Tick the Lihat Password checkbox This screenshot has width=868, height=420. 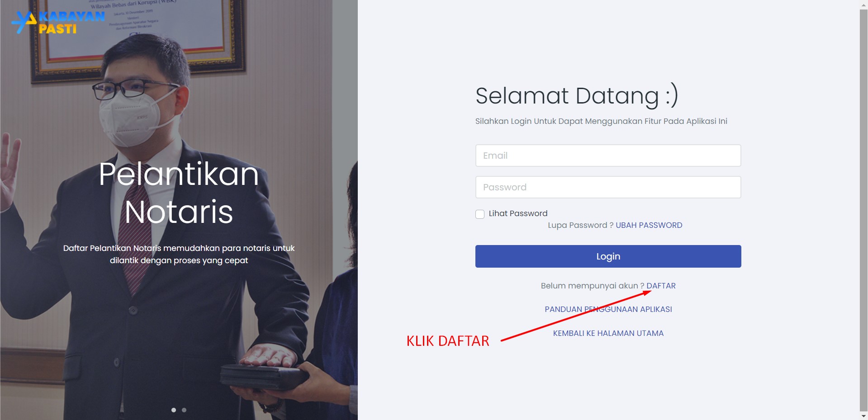tap(480, 214)
